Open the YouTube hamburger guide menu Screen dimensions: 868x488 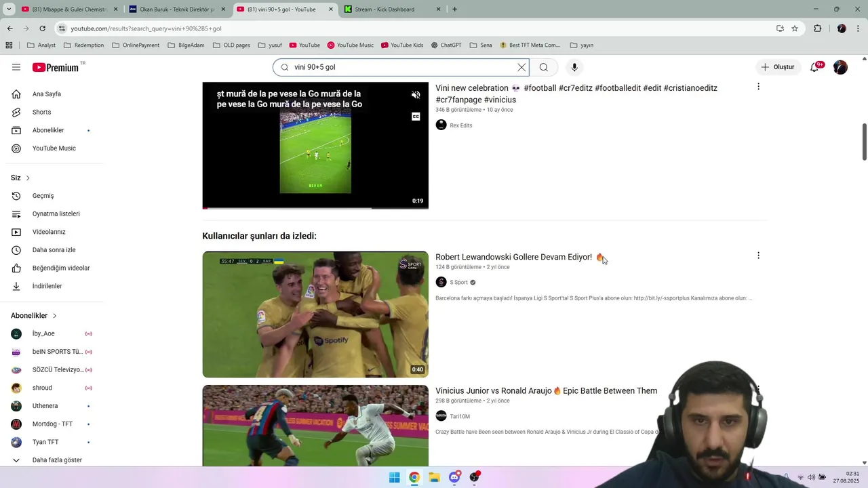pyautogui.click(x=16, y=67)
